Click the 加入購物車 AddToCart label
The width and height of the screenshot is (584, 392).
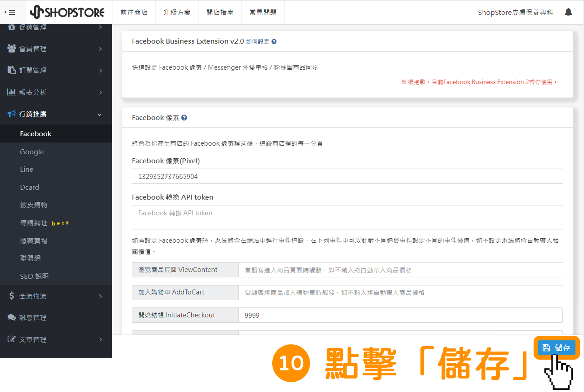pyautogui.click(x=185, y=292)
